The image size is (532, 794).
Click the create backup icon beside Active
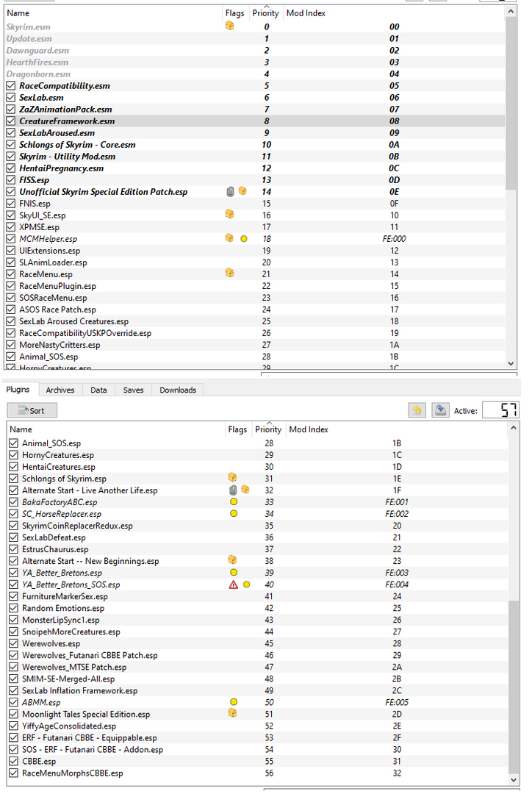coord(440,410)
